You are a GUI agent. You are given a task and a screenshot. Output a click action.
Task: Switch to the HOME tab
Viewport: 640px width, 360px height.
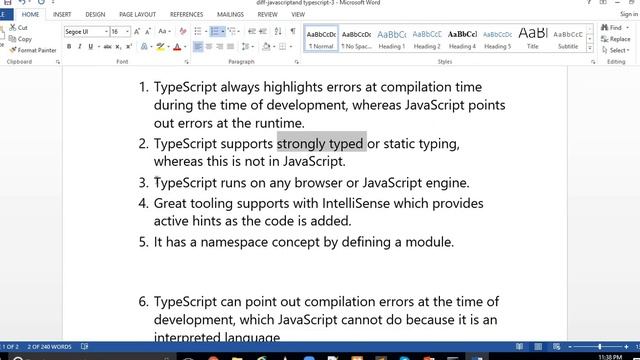tap(30, 14)
